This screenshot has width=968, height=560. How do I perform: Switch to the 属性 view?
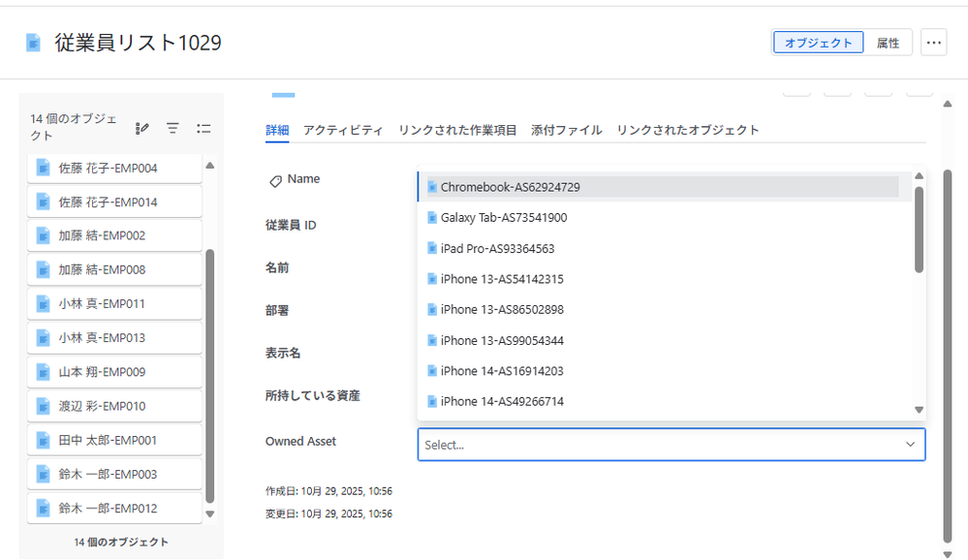coord(888,42)
